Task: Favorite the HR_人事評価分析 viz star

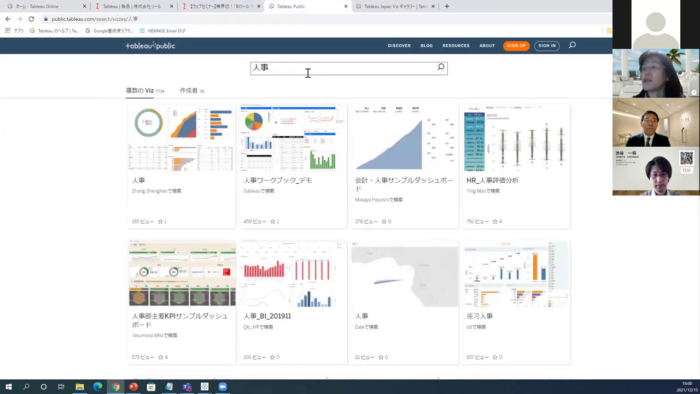Action: pos(495,221)
